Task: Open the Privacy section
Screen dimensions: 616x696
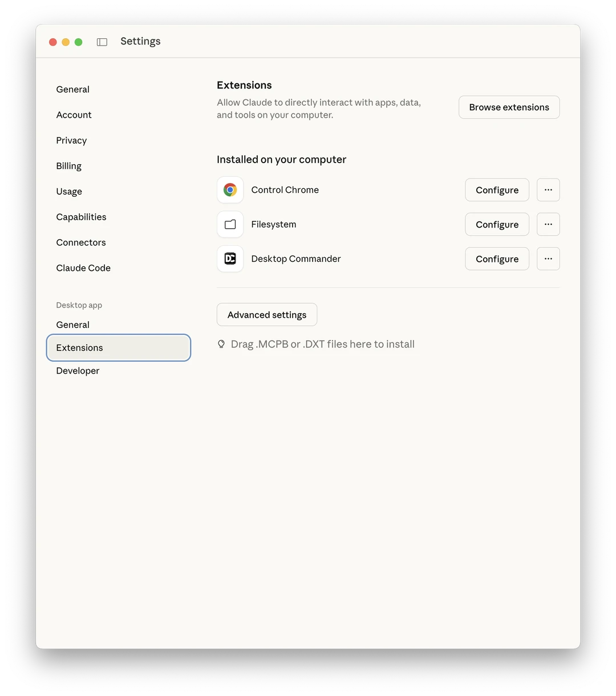Action: [71, 140]
